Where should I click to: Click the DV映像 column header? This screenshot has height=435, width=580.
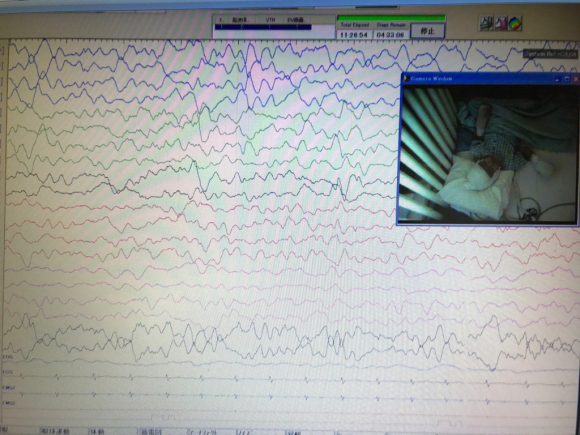pos(296,20)
